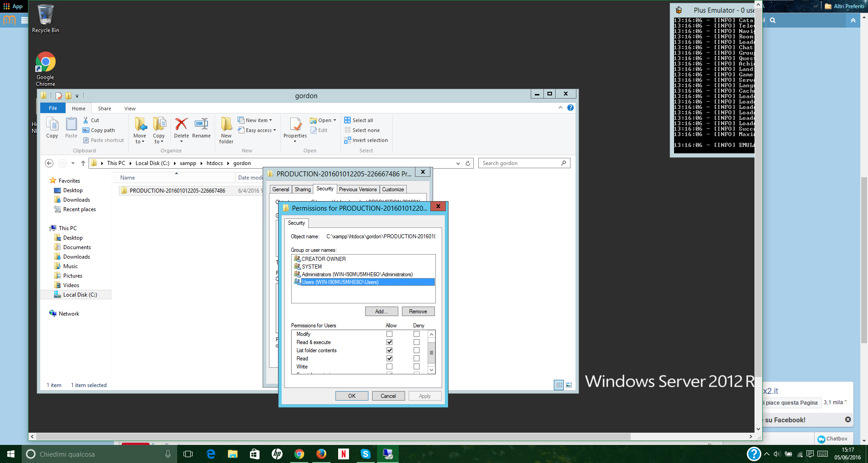Click the Rename icon
Screen dimensions: 868x463
[x=201, y=124]
